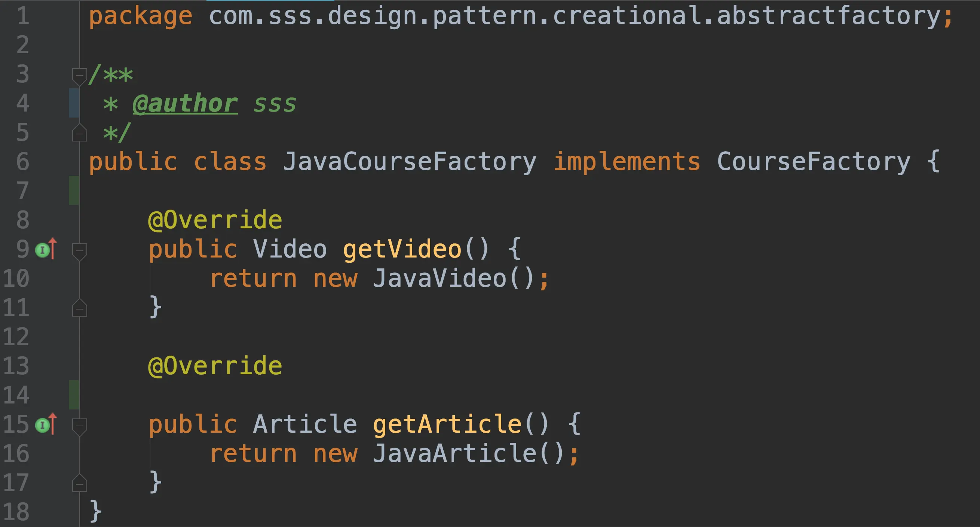The width and height of the screenshot is (980, 527).
Task: Click line number 12 in the gutter
Action: point(16,336)
